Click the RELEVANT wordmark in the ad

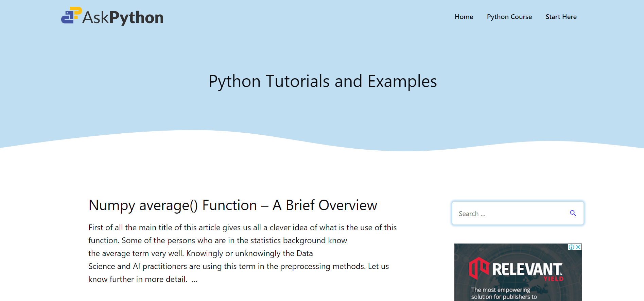(527, 269)
